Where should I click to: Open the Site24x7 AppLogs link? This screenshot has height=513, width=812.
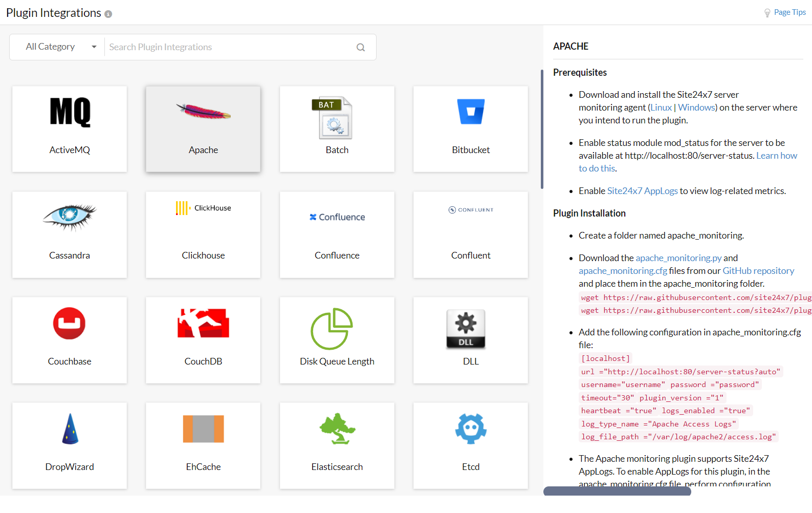[642, 191]
